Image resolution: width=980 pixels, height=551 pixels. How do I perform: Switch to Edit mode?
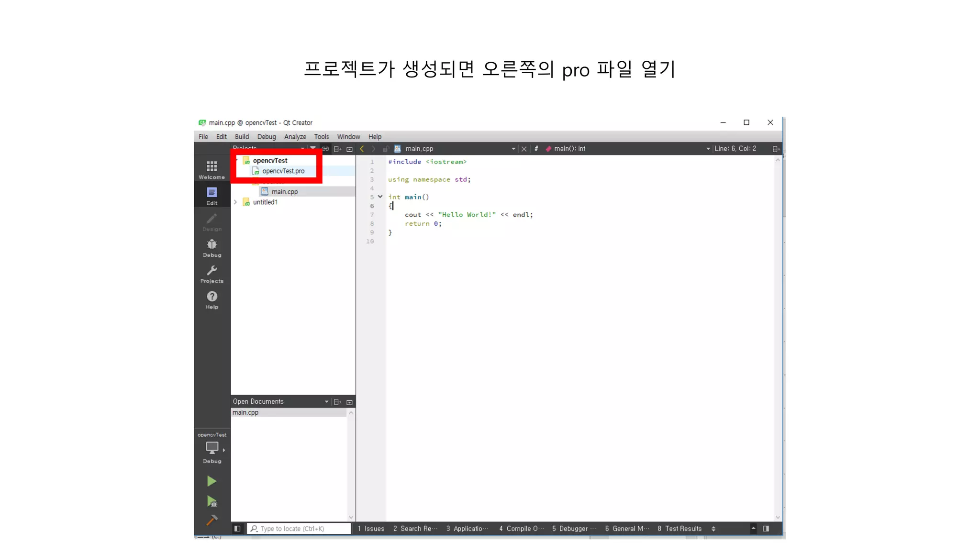pos(212,196)
